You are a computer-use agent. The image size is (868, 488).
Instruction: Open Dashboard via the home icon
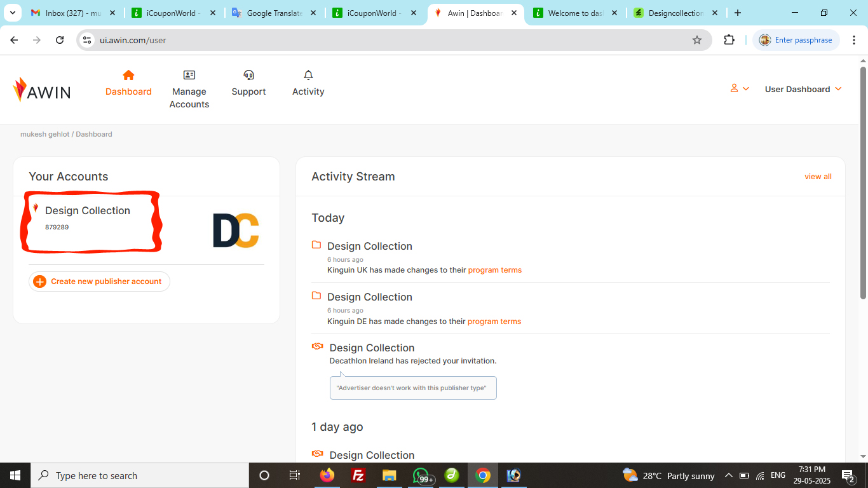click(x=128, y=76)
